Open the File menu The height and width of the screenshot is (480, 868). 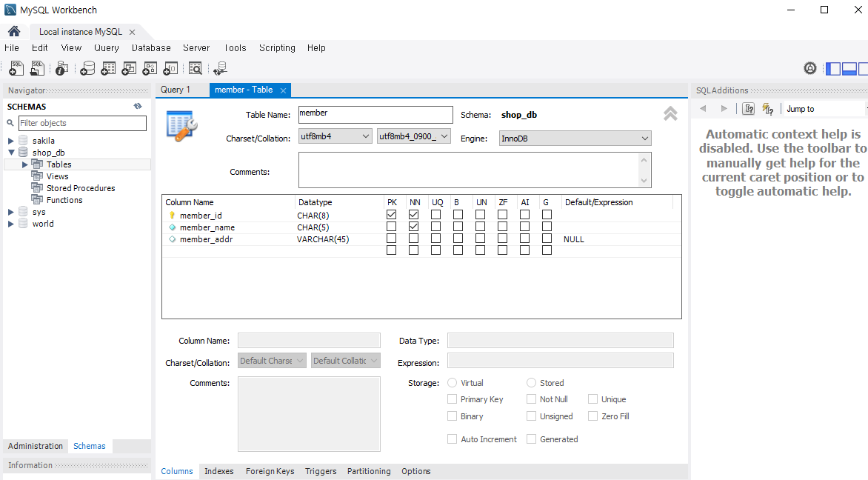(12, 48)
